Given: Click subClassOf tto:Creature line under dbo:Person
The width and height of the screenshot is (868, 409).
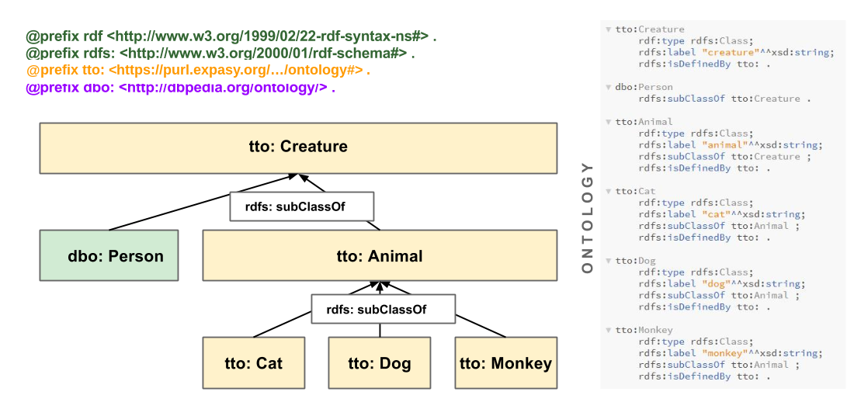Looking at the screenshot, I should (x=724, y=99).
